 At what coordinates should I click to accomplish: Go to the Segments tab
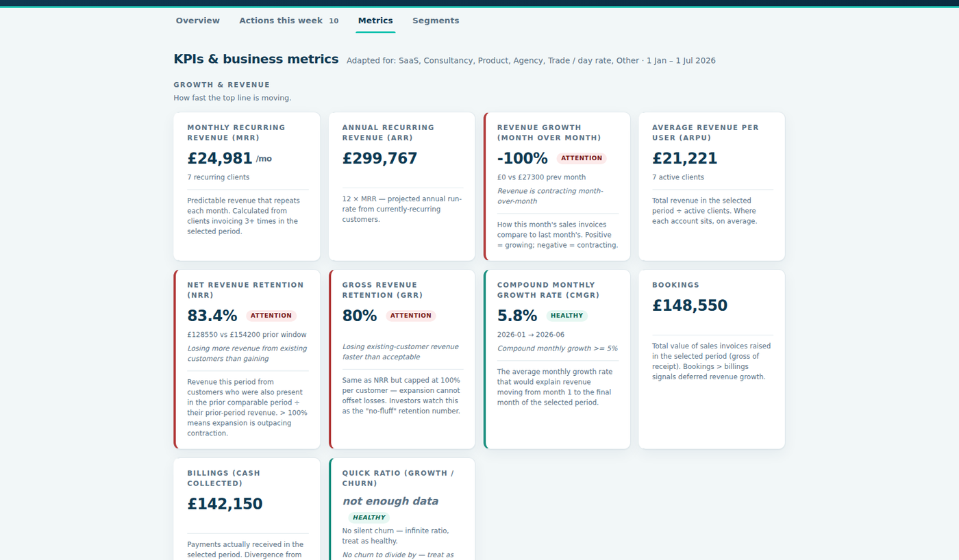click(x=436, y=21)
